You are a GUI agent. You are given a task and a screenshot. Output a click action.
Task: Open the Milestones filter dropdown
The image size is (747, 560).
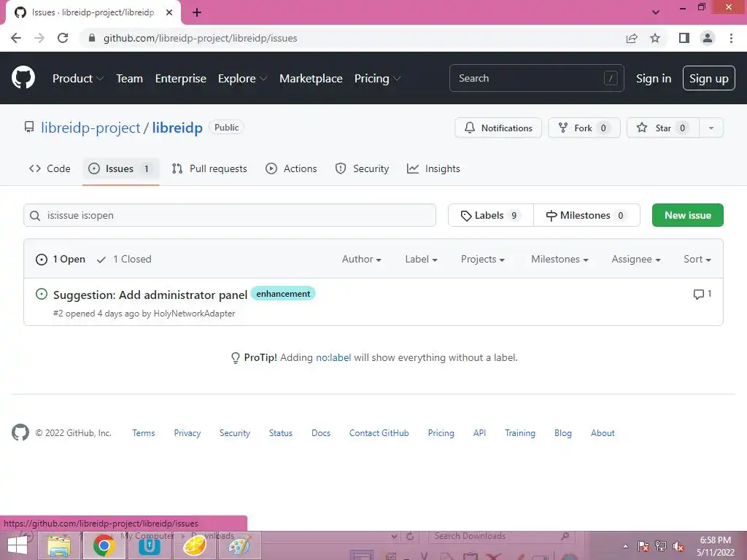pos(560,259)
